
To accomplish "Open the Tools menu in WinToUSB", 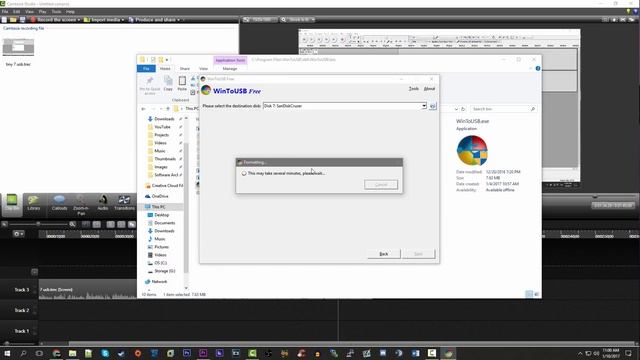I will tap(413, 89).
